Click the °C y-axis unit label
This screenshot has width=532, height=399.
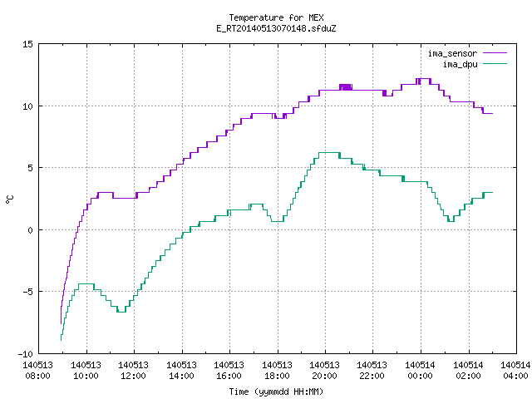click(x=10, y=199)
